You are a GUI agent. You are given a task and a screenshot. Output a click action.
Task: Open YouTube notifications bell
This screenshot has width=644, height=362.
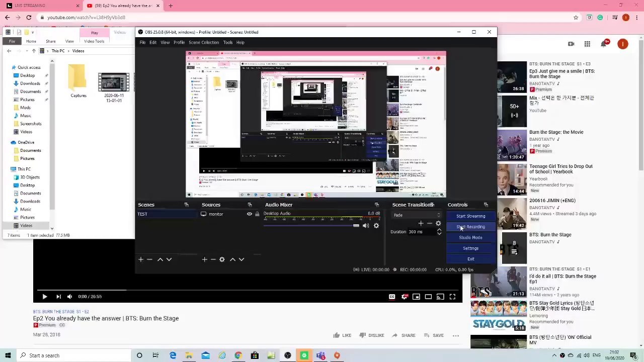603,44
